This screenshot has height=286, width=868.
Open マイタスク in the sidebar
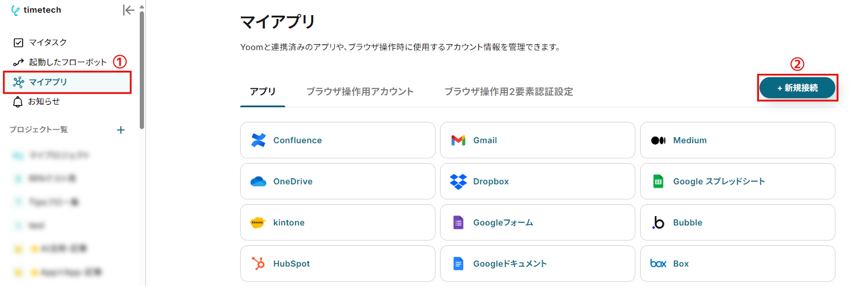tap(47, 42)
